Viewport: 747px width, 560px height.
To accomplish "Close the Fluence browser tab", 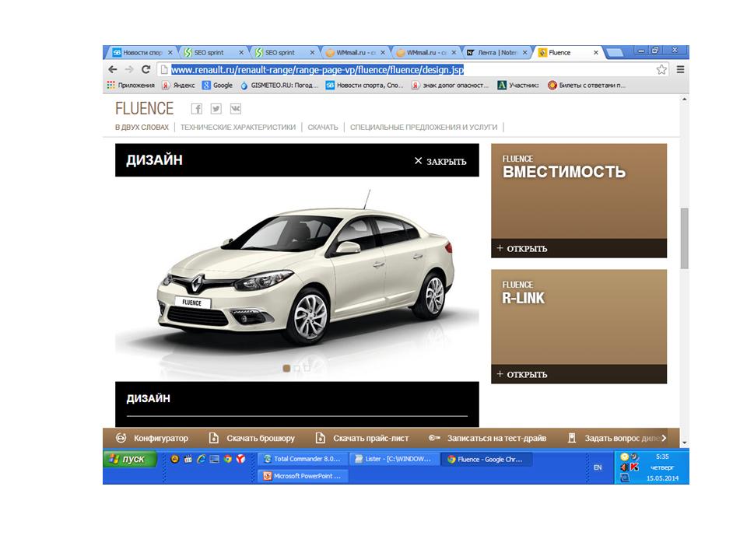I will point(596,53).
